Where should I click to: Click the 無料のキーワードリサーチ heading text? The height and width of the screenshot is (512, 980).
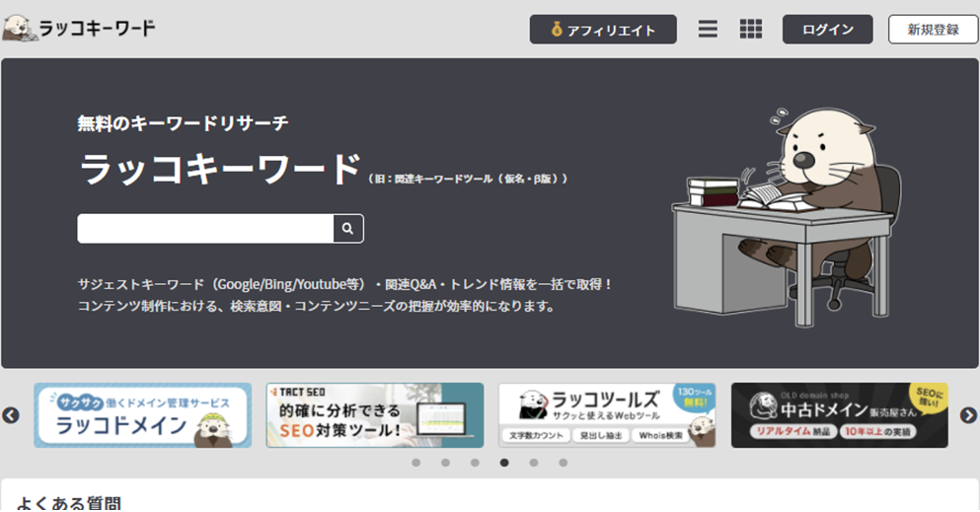tap(183, 123)
